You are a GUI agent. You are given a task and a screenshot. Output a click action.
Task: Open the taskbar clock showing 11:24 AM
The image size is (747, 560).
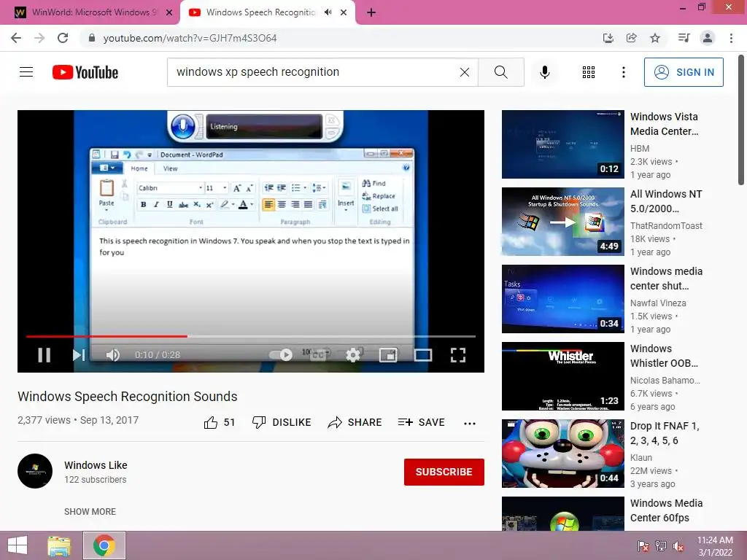(x=715, y=546)
